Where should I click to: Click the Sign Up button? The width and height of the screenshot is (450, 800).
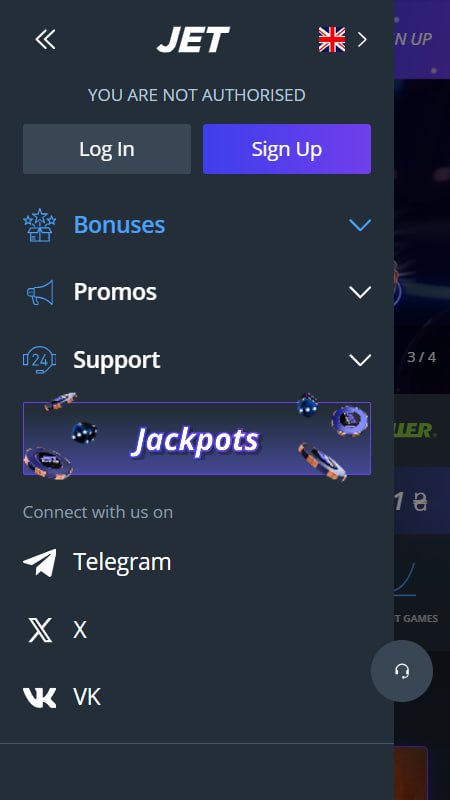click(x=287, y=149)
